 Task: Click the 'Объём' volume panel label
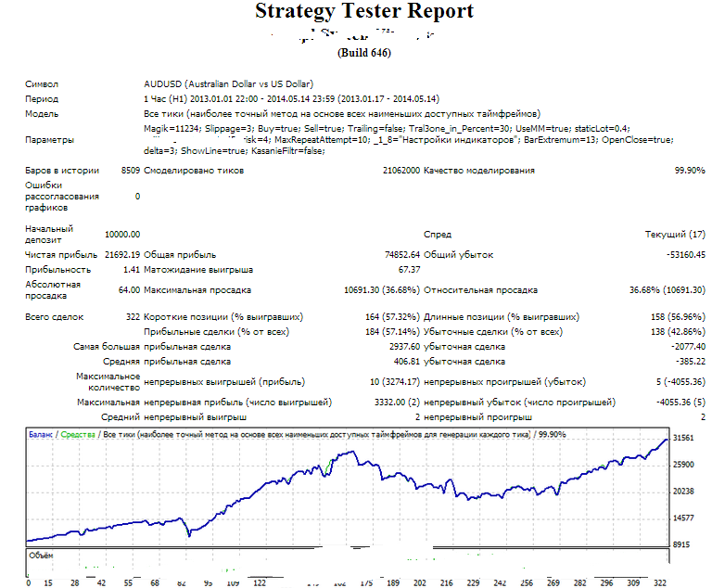41,556
